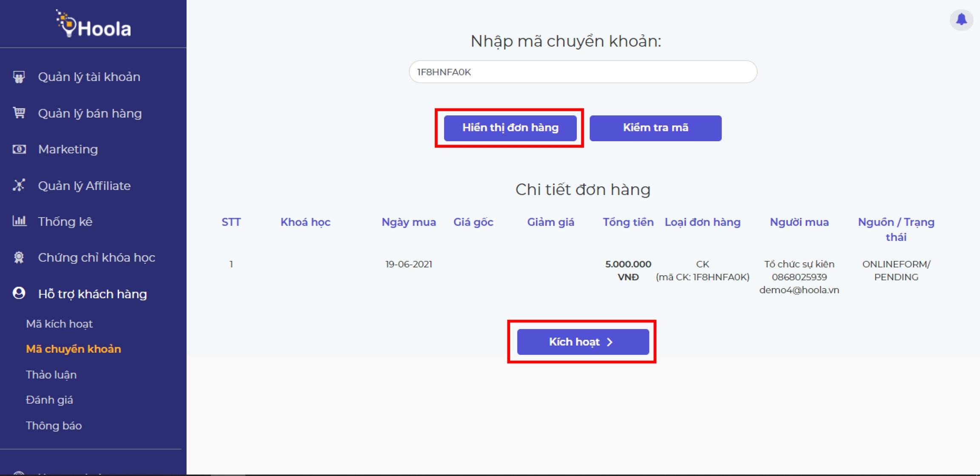Viewport: 980px width, 476px height.
Task: Expand Quản lý bán hàng section
Action: (x=90, y=113)
